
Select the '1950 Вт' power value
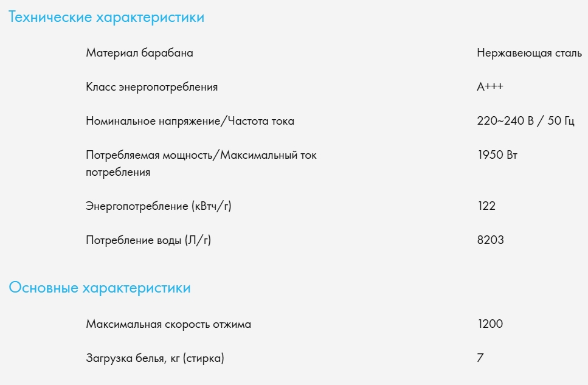(x=497, y=155)
